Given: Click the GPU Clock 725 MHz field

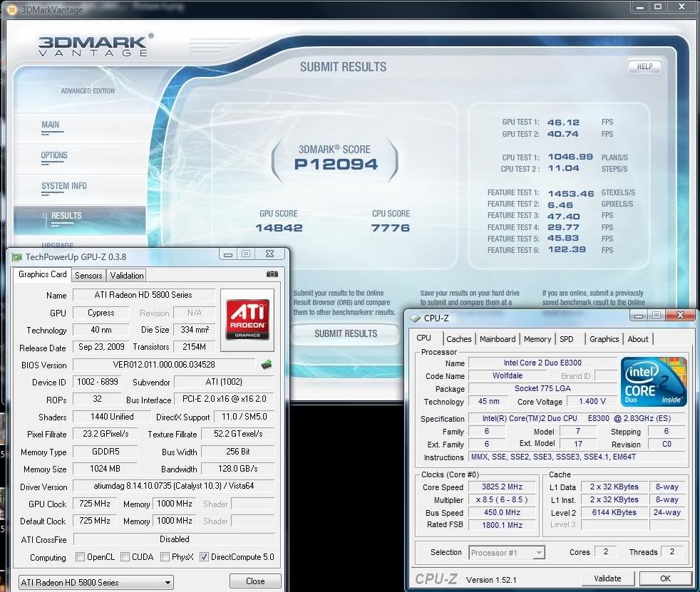Looking at the screenshot, I should 95,504.
